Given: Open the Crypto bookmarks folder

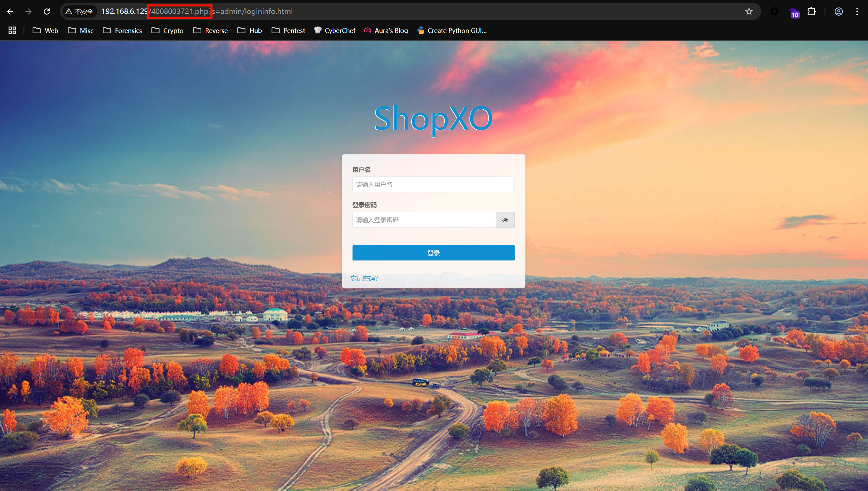Looking at the screenshot, I should coord(167,31).
